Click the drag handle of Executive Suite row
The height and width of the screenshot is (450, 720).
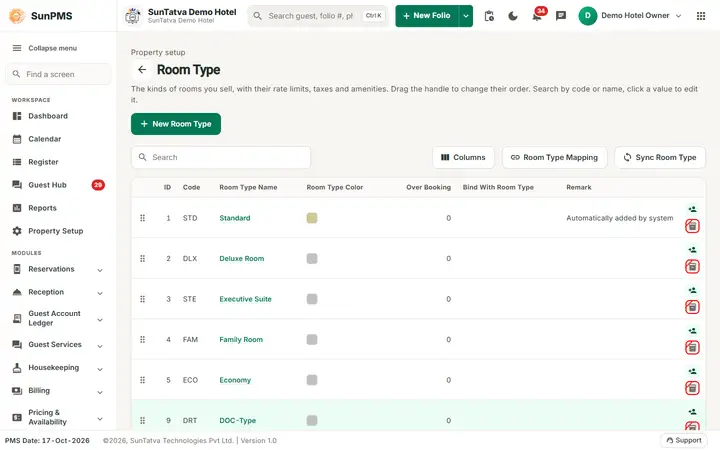point(142,299)
